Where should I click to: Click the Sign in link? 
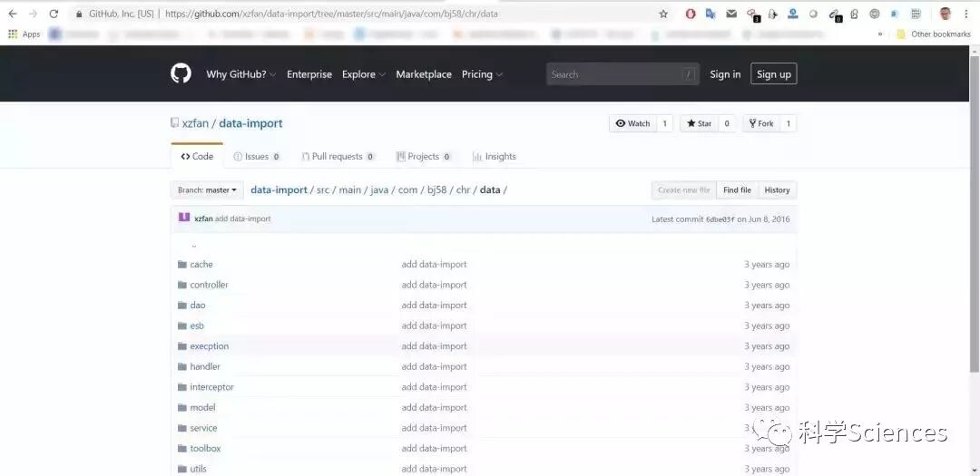tap(725, 74)
